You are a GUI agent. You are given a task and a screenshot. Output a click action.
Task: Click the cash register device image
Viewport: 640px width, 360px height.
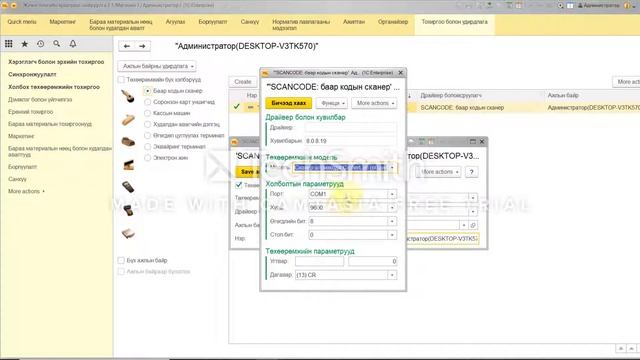coord(128,142)
